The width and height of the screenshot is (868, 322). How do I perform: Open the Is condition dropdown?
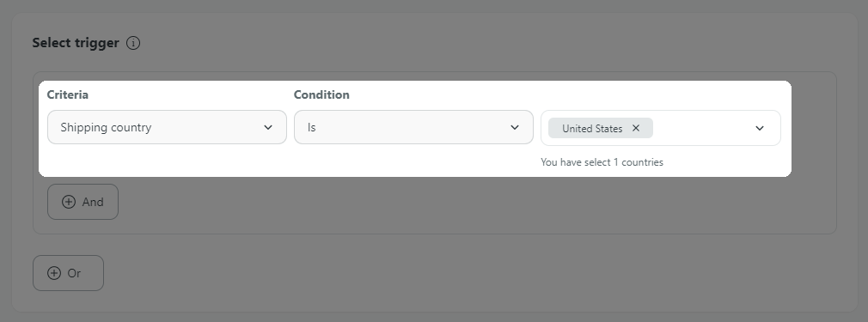(413, 127)
